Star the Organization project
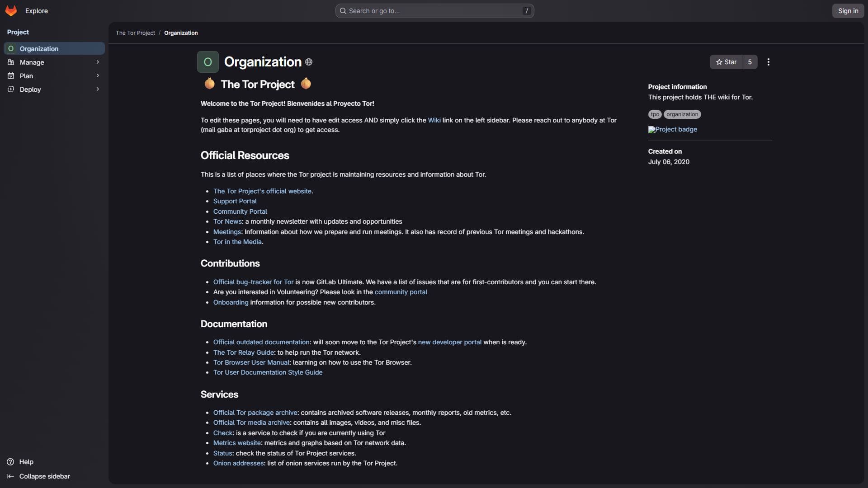The height and width of the screenshot is (488, 868). click(x=726, y=62)
